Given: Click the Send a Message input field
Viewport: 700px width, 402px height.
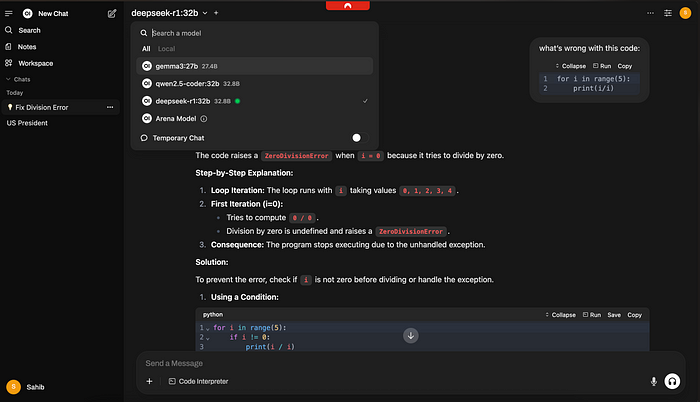Looking at the screenshot, I should tap(410, 363).
